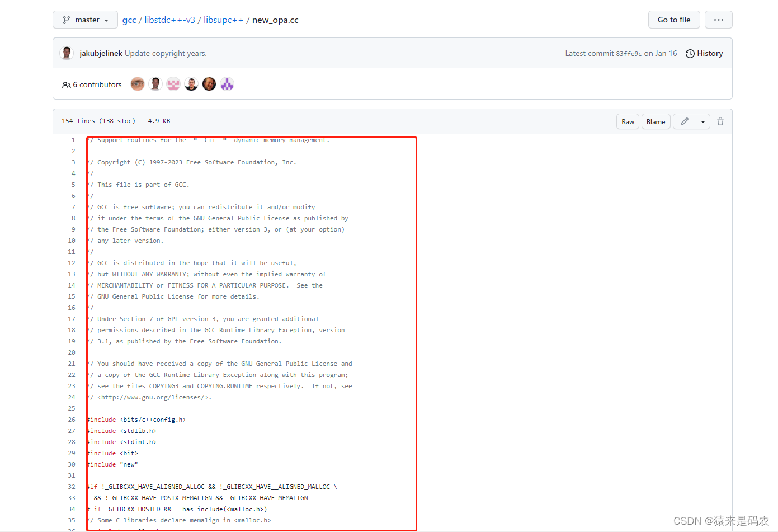The width and height of the screenshot is (778, 532).
Task: Click the '#include <bit>' line
Action: click(x=112, y=453)
